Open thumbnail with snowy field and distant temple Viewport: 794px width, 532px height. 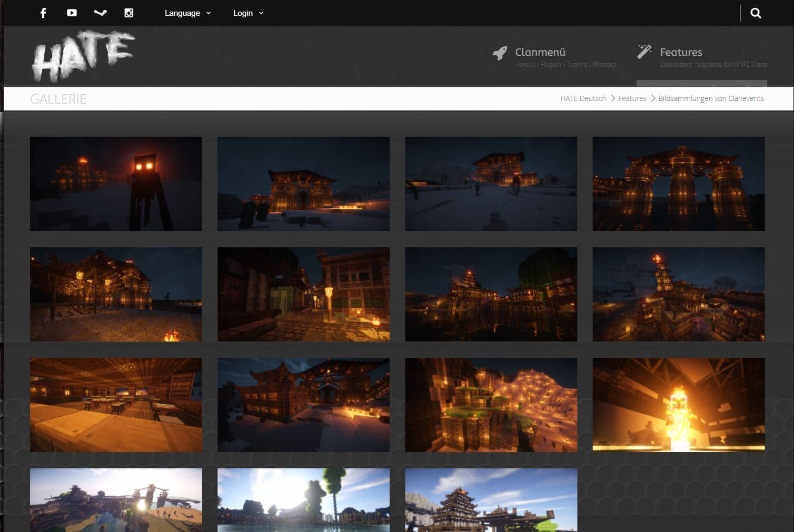click(491, 184)
